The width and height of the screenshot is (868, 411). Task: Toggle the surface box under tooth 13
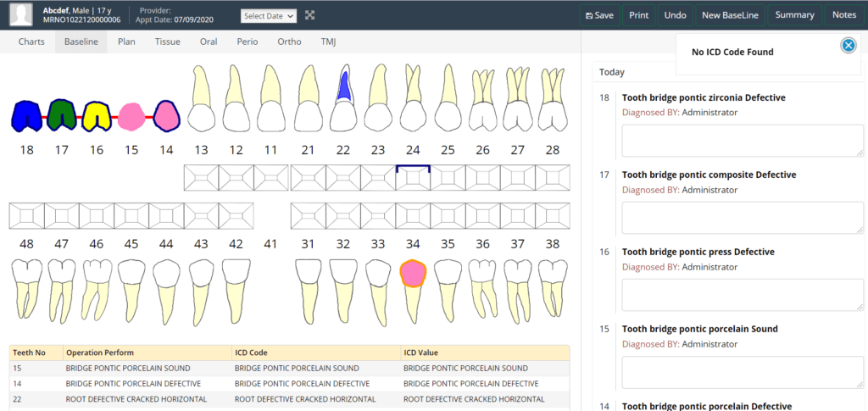tap(202, 176)
